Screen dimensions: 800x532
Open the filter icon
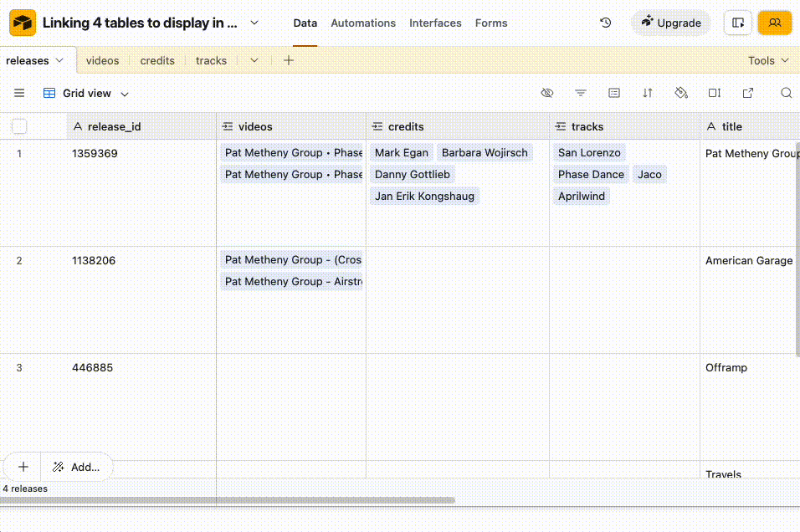[x=581, y=93]
